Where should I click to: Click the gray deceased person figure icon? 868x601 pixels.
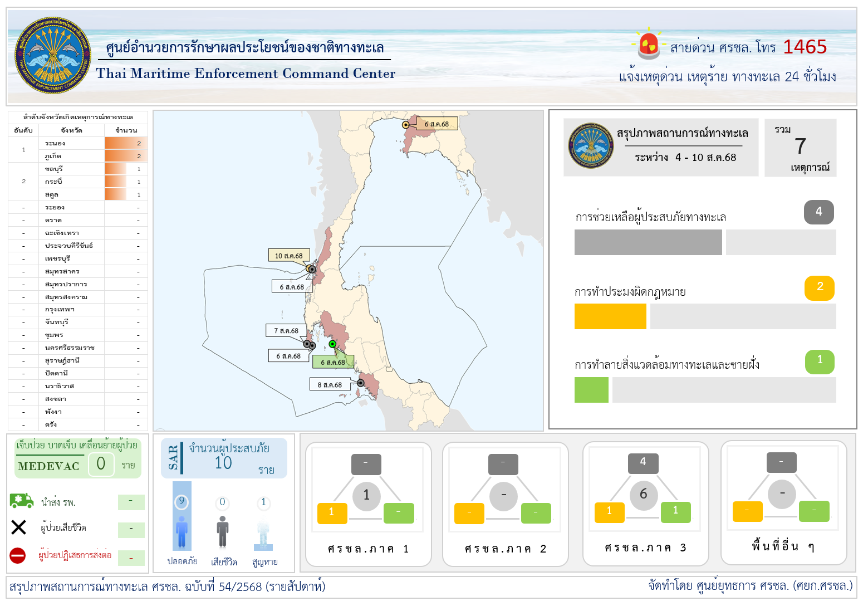223,531
